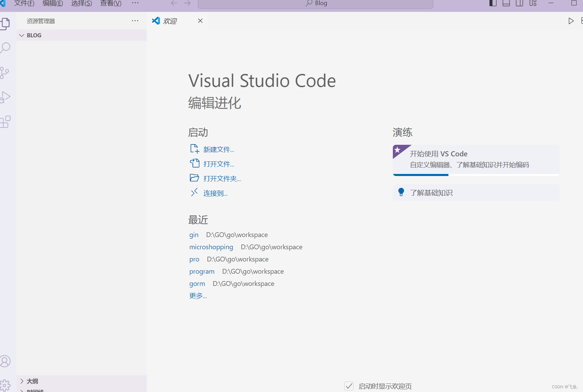Click the Run button on the editor toolbar
This screenshot has width=583, height=392.
[x=571, y=21]
